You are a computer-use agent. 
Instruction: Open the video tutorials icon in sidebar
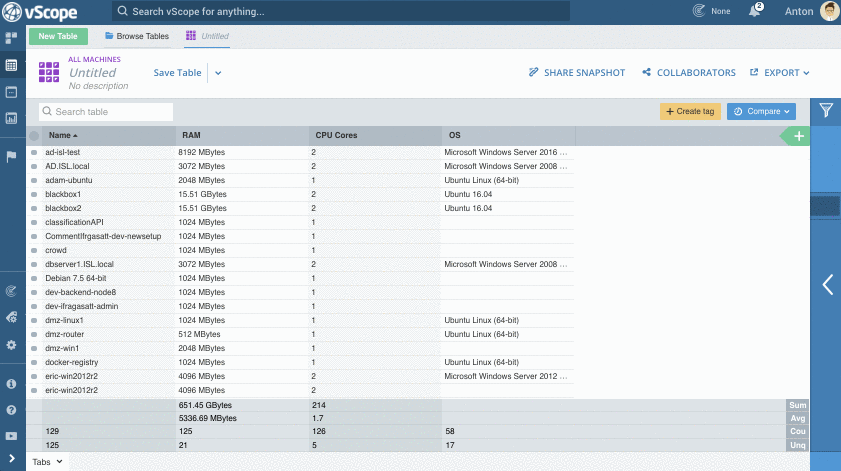click(x=11, y=436)
